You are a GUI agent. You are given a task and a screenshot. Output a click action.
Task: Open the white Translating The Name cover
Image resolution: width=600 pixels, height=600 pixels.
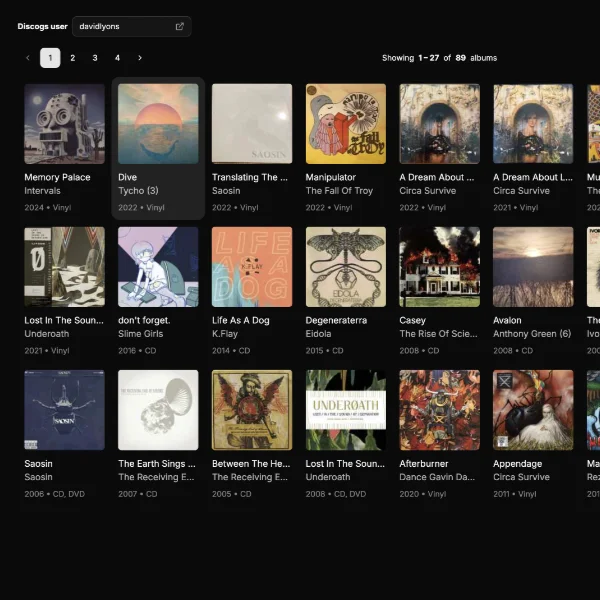[252, 124]
